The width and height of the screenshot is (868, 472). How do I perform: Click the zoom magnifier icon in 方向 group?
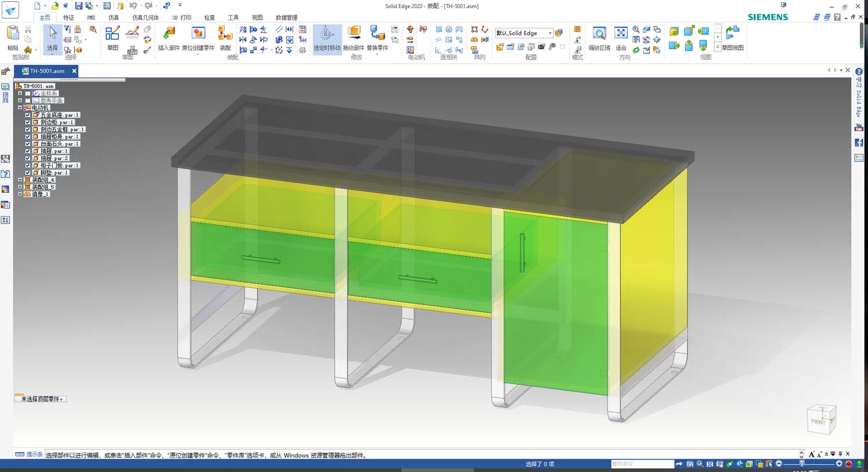(636, 30)
